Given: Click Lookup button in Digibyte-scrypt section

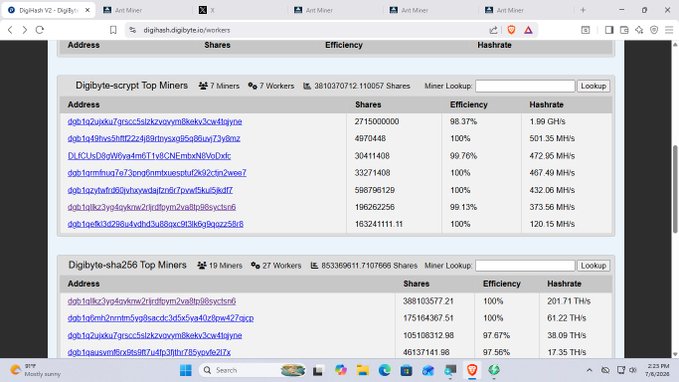Looking at the screenshot, I should coord(593,86).
